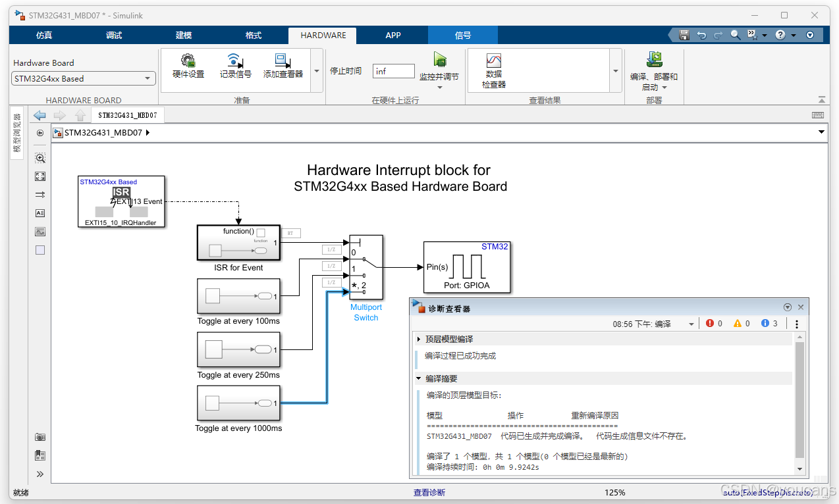Viewport: 839px width, 504px height.
Task: Click the image insert icon in palette
Action: coord(40,232)
